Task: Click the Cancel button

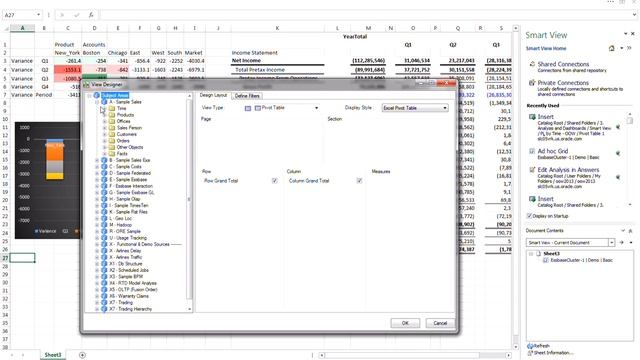Action: click(440, 323)
